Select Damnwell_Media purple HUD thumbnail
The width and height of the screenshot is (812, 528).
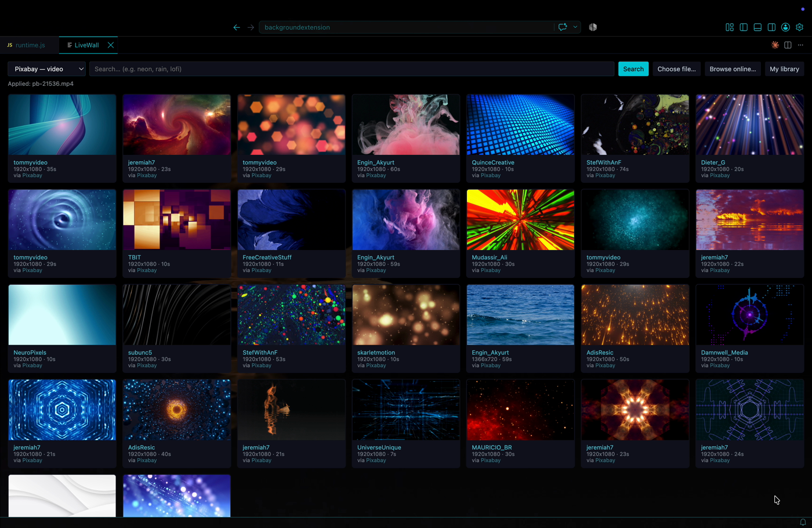pyautogui.click(x=750, y=315)
